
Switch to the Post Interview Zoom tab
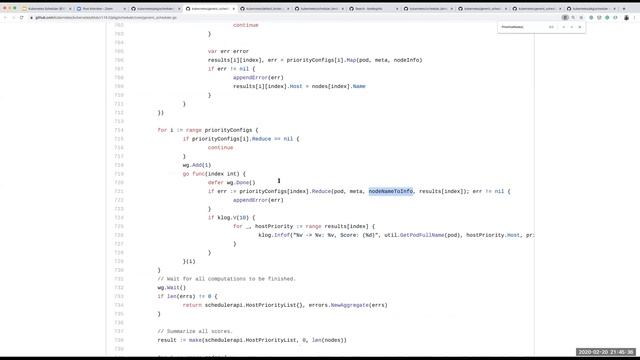pos(101,9)
